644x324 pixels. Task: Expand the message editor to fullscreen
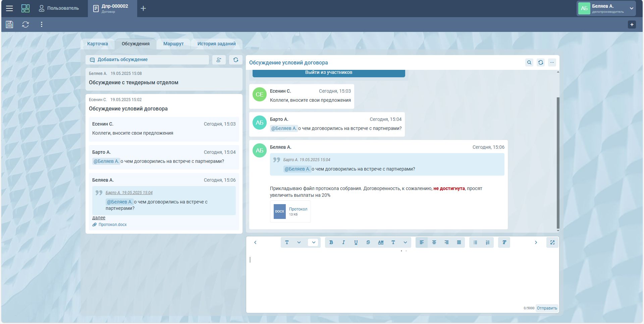coord(552,242)
